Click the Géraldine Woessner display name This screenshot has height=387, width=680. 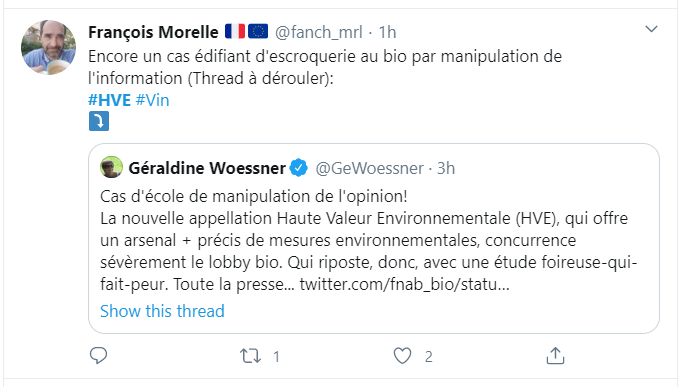[207, 168]
